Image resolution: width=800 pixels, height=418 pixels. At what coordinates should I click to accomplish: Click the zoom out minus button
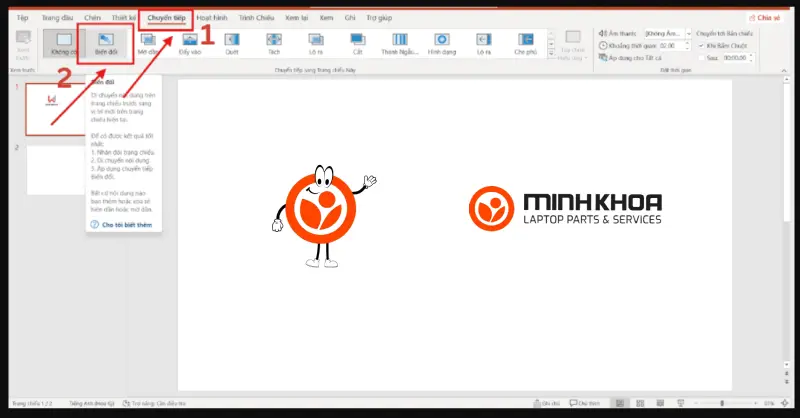point(697,403)
